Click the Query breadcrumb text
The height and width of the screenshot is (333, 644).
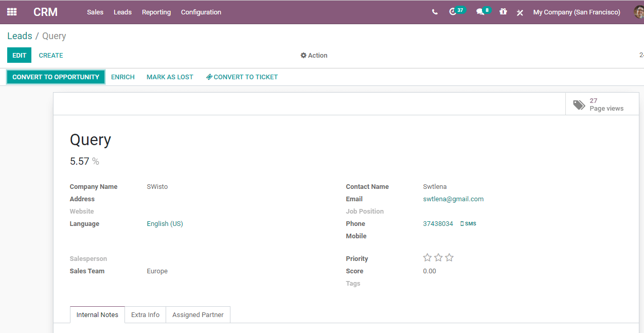coord(54,36)
